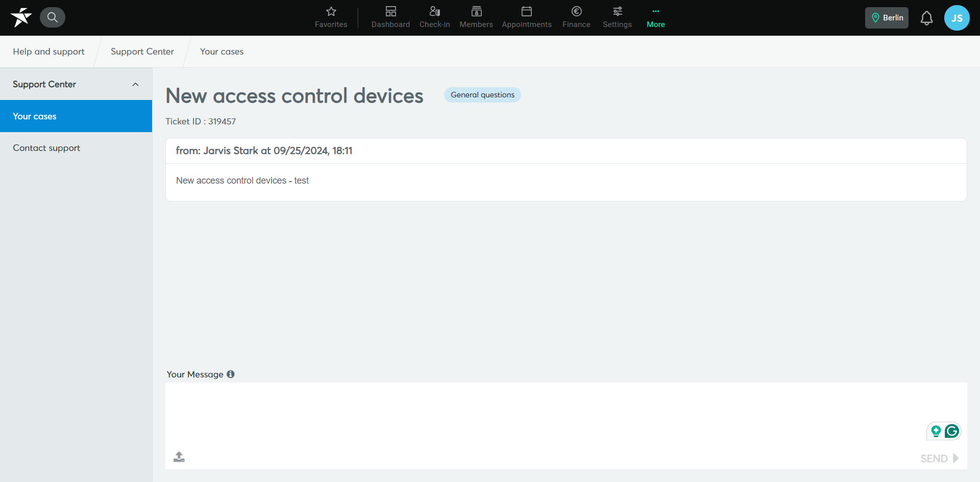Click the title New access control devices

[295, 96]
